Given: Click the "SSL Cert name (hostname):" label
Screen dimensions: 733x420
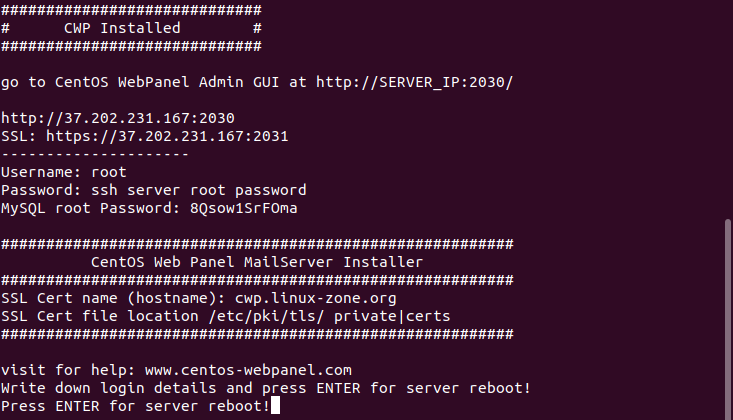Looking at the screenshot, I should [x=113, y=298].
